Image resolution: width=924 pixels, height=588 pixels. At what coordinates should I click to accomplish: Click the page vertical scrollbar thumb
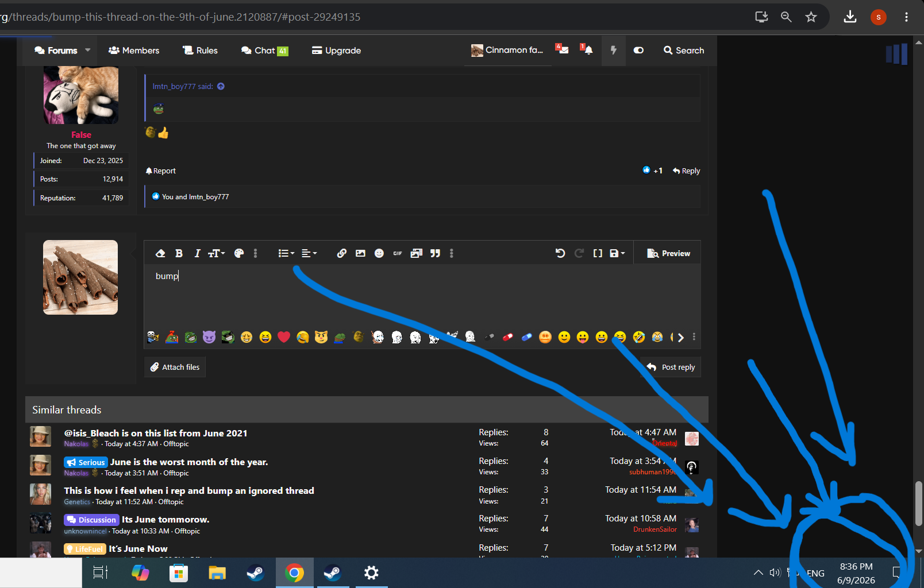click(x=919, y=504)
